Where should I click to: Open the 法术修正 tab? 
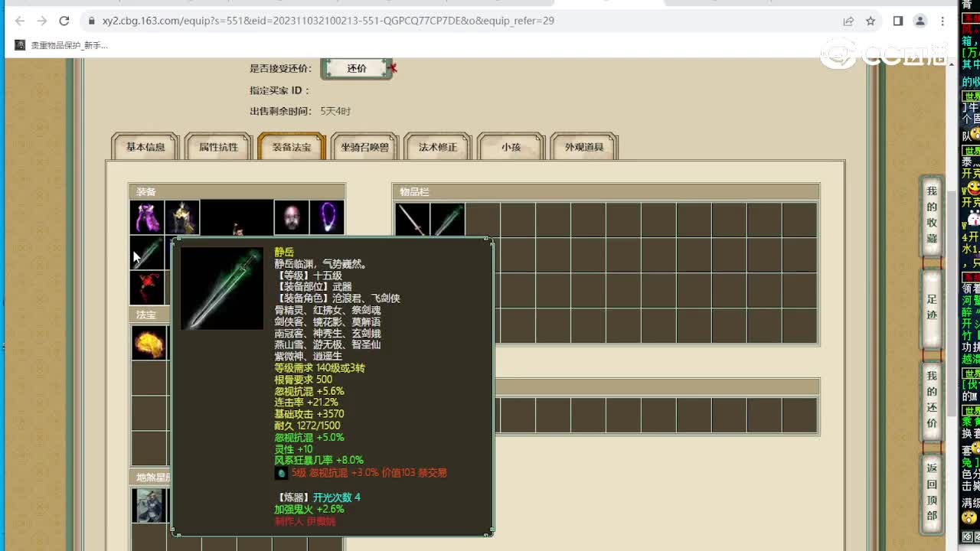click(x=438, y=147)
